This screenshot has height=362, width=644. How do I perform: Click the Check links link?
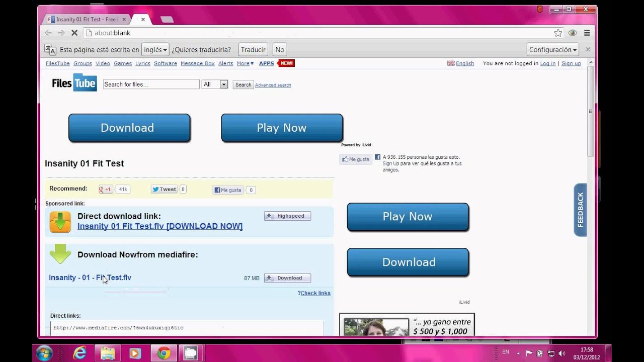(315, 293)
